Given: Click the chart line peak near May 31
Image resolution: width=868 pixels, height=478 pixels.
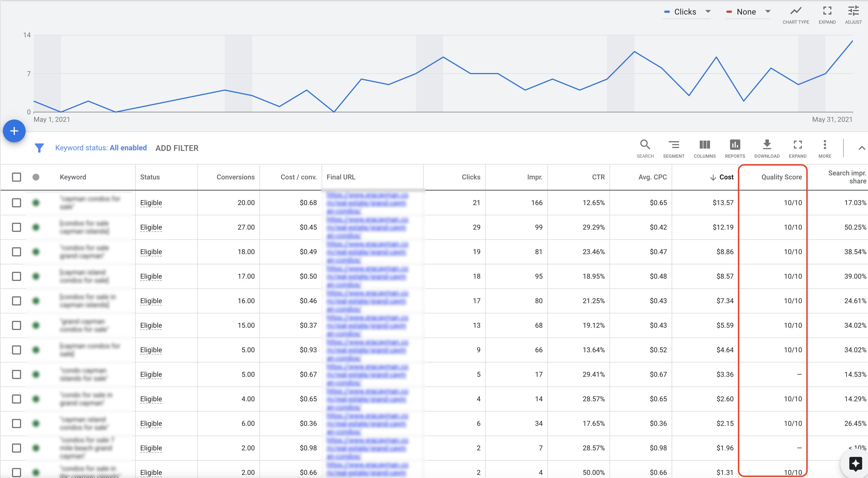Looking at the screenshot, I should [853, 41].
